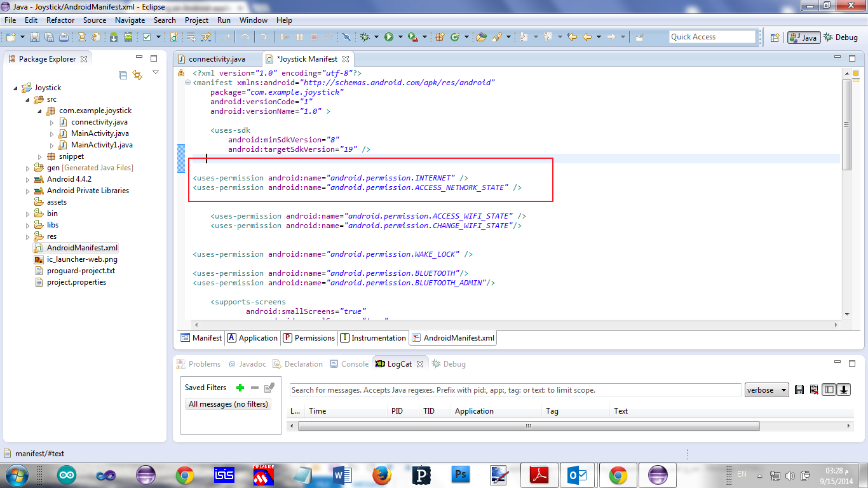Switch to the Debug perspective
868x488 pixels.
point(840,37)
